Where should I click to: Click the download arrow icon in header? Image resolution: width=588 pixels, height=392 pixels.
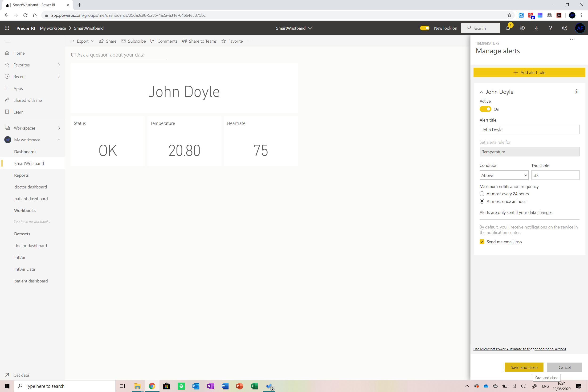(x=536, y=28)
